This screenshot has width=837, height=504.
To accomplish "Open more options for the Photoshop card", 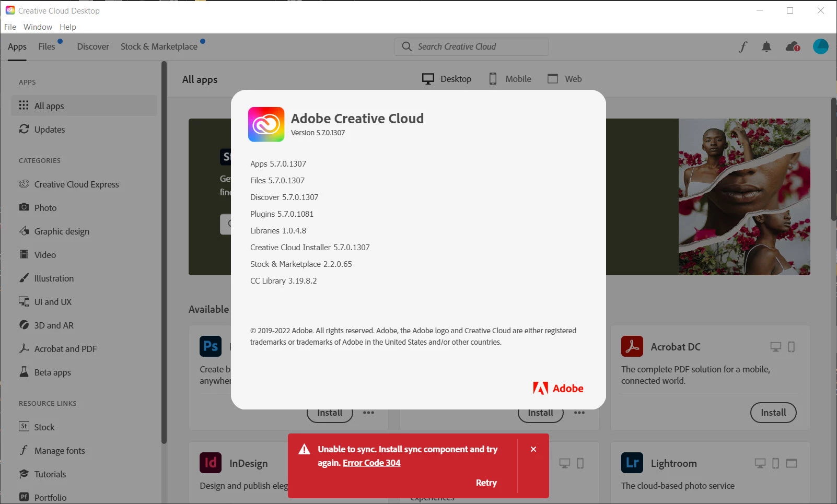I will pos(369,413).
